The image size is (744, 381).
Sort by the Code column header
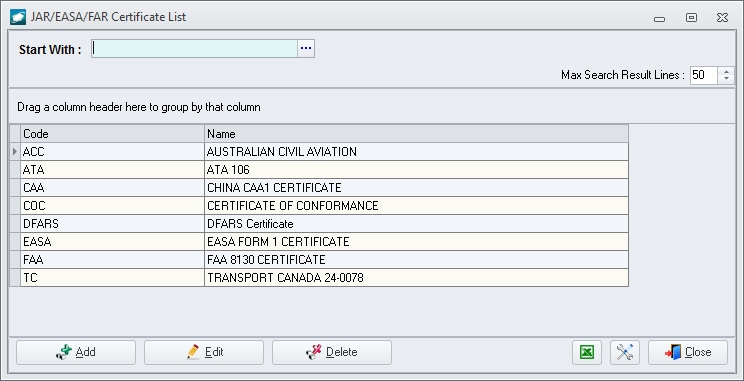[x=112, y=134]
